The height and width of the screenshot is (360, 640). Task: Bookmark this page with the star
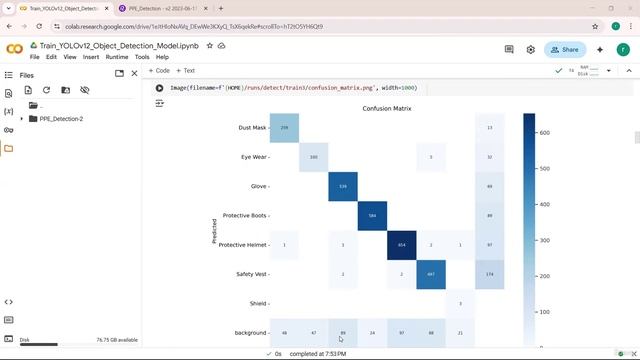[595, 27]
